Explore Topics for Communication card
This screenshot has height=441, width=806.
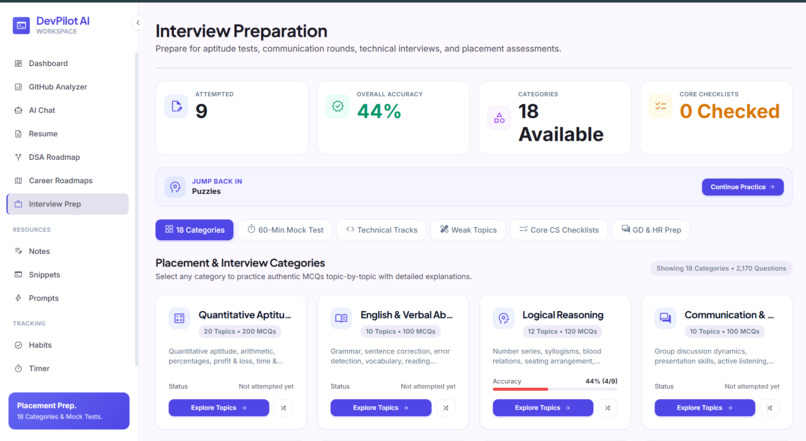click(x=705, y=408)
